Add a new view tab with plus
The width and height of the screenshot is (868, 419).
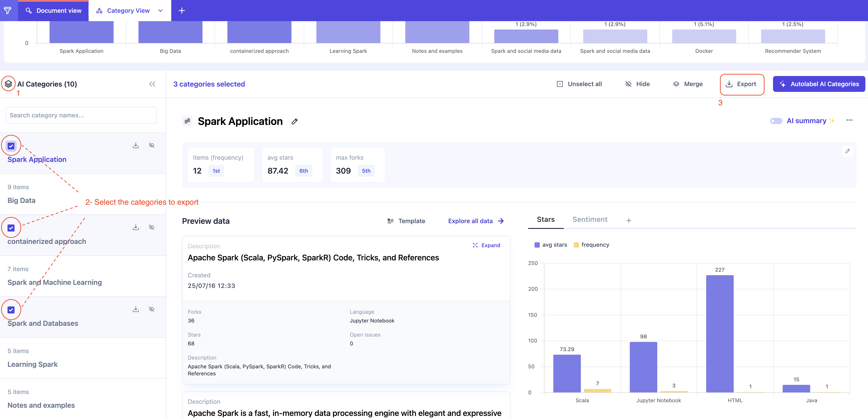point(182,10)
